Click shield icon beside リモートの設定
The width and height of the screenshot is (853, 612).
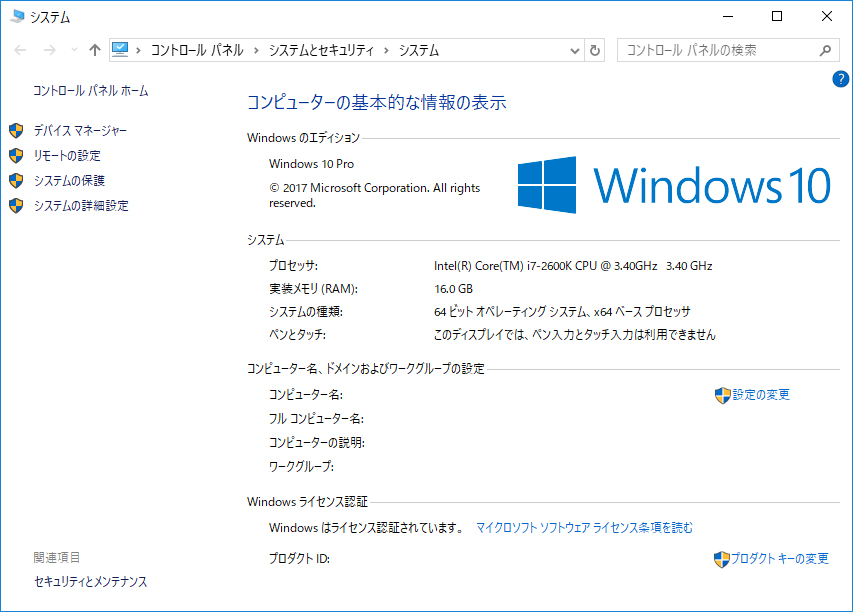[16, 156]
